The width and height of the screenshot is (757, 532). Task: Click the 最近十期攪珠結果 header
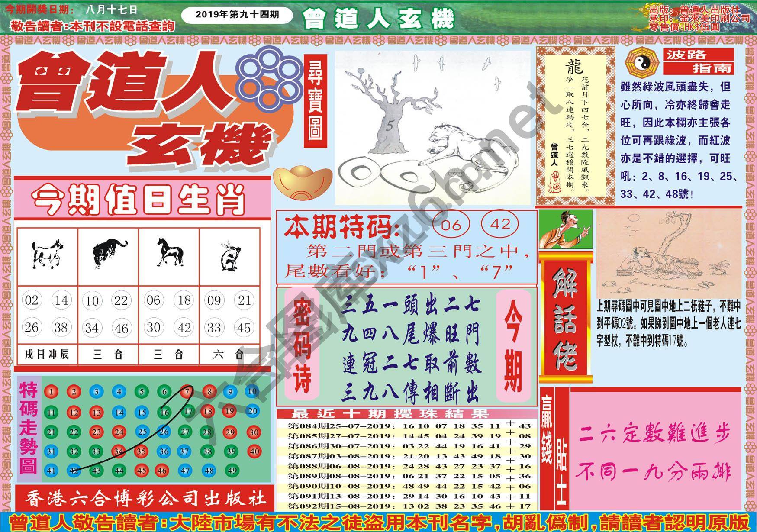[390, 413]
